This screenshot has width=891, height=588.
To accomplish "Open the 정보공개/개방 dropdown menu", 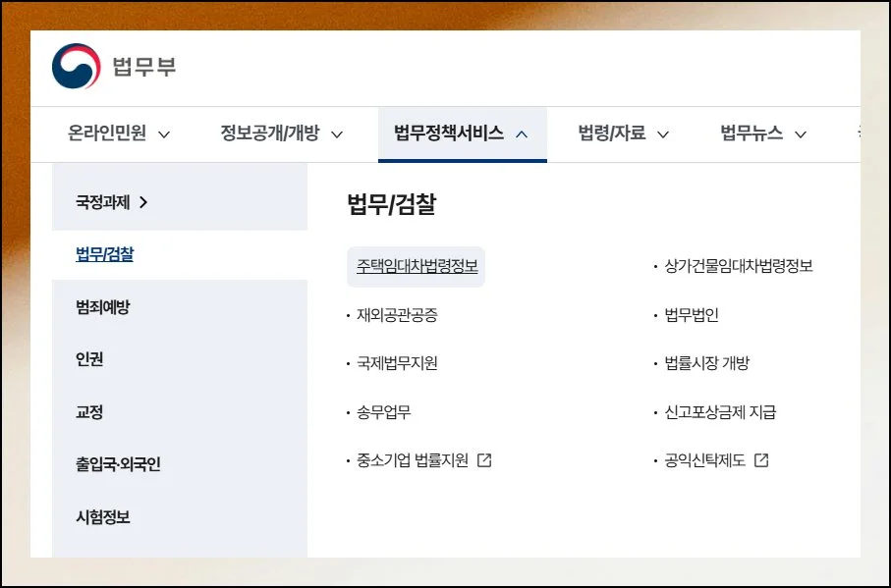I will point(337,134).
